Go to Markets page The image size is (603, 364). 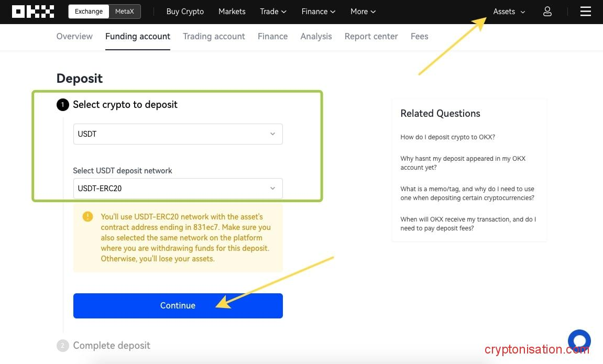tap(232, 12)
